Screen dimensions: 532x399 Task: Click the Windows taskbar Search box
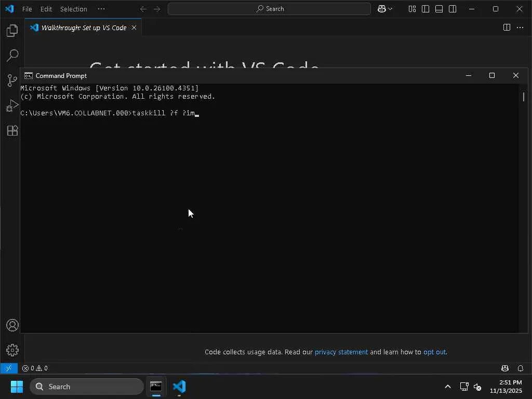pyautogui.click(x=87, y=387)
